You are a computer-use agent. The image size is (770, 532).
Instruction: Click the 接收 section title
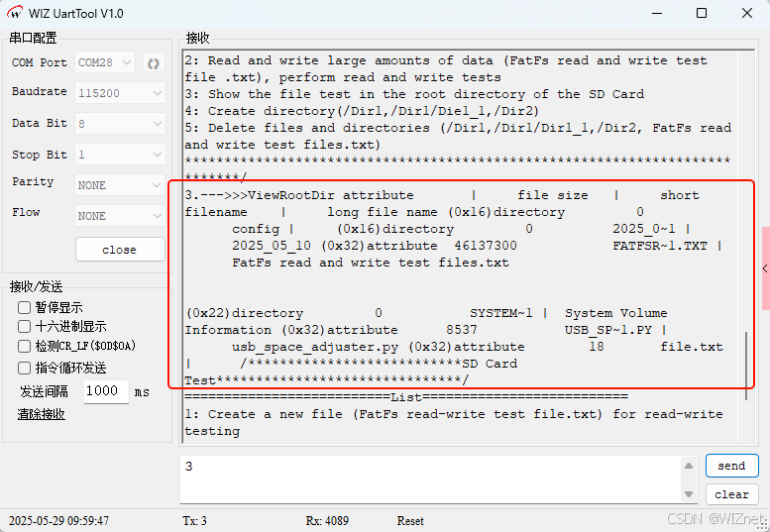(198, 38)
